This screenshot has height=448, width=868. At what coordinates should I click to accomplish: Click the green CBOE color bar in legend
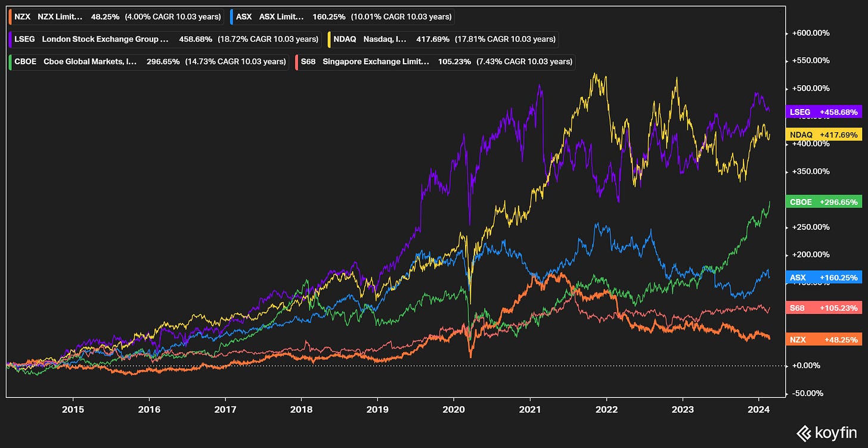tap(11, 61)
